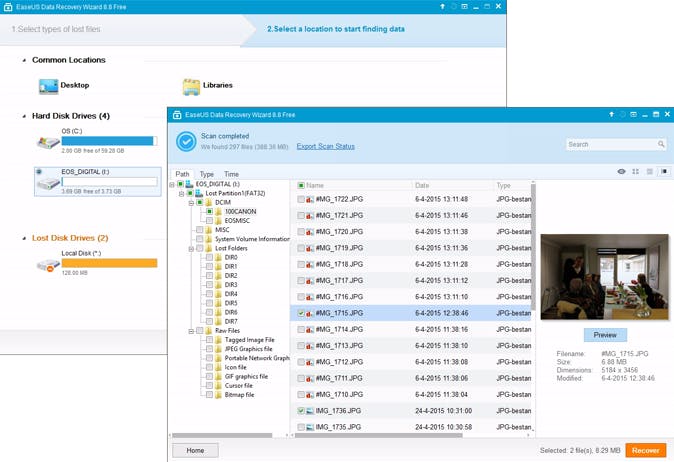Collapse the Common Locations section

pyautogui.click(x=24, y=61)
